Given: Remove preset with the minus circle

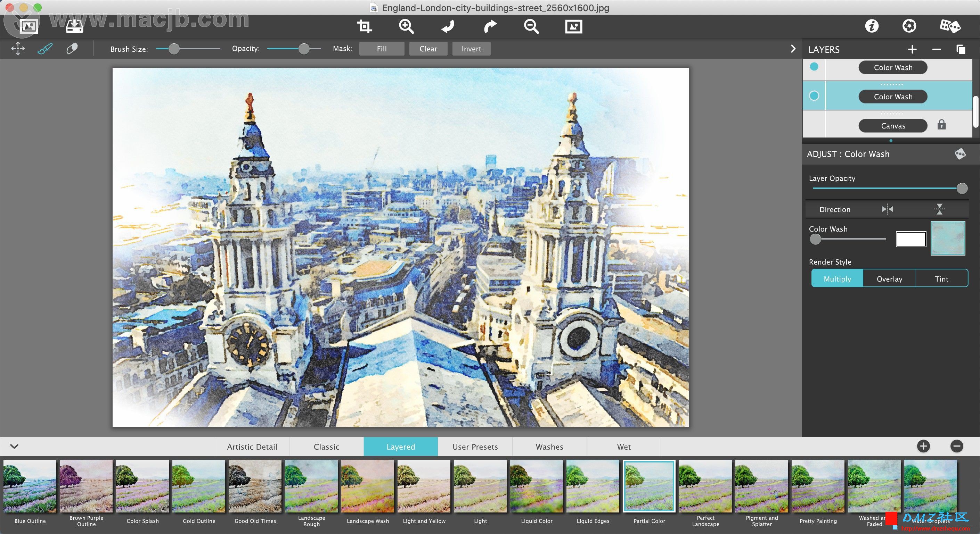Looking at the screenshot, I should [x=956, y=446].
